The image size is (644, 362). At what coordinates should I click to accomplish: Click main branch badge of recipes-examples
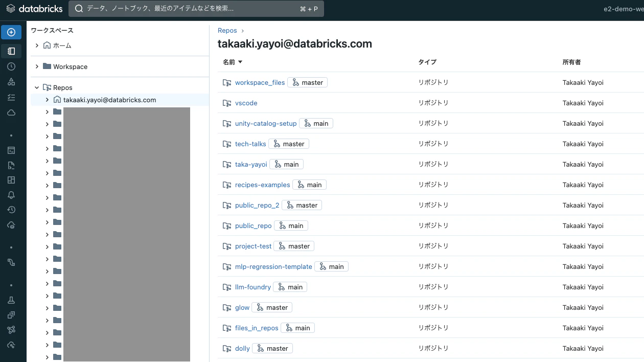[x=309, y=185]
